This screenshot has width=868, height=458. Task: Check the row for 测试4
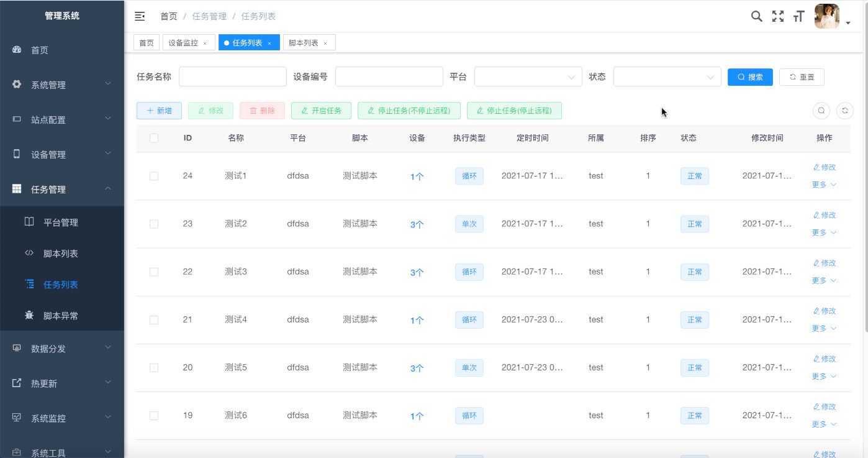point(154,320)
